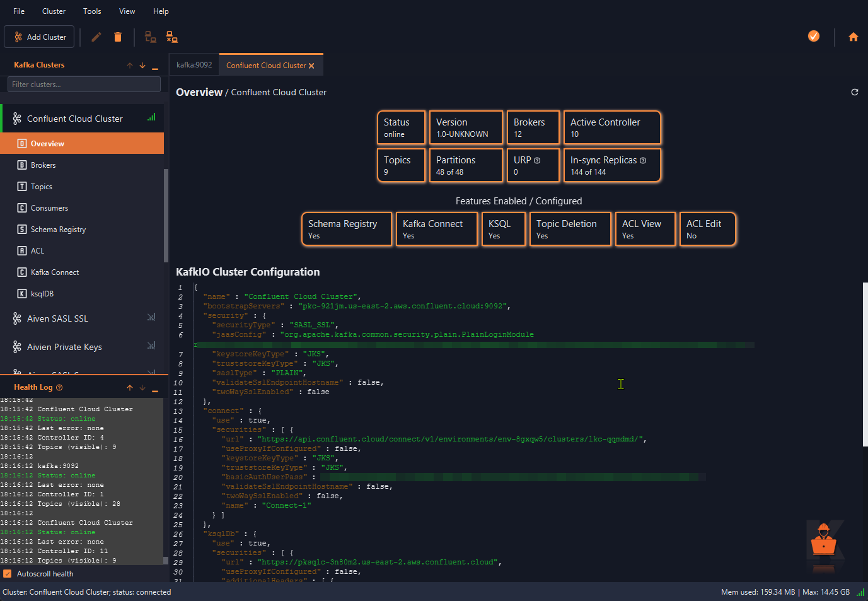868x601 pixels.
Task: Click the Brokers 12 card
Action: [533, 127]
